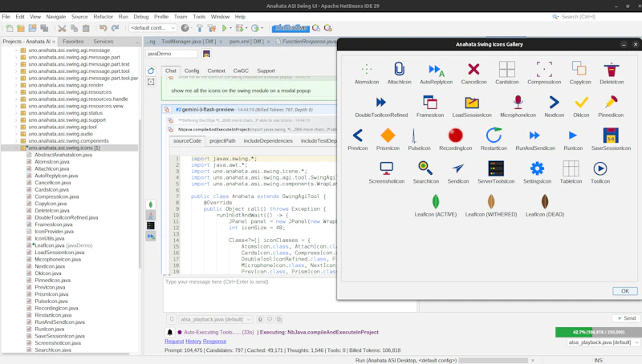The height and width of the screenshot is (364, 642).
Task: Toggle the auto-reply button in chat sidebar
Action: 151,237
